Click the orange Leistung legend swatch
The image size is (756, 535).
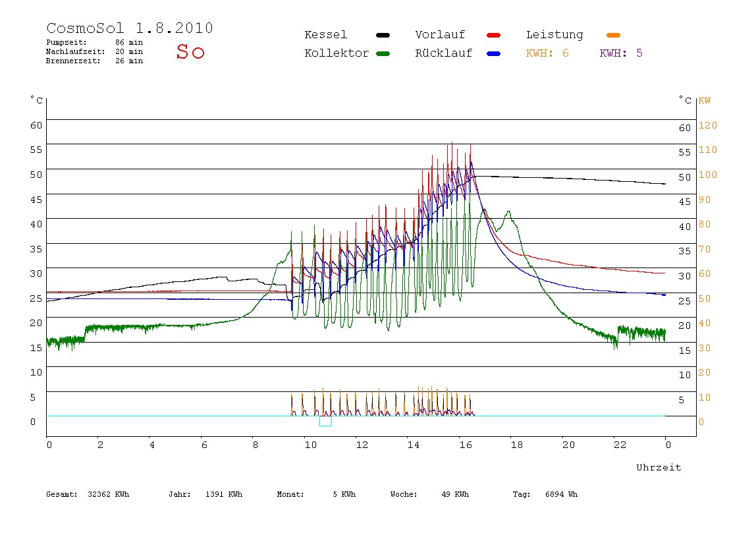(x=613, y=35)
